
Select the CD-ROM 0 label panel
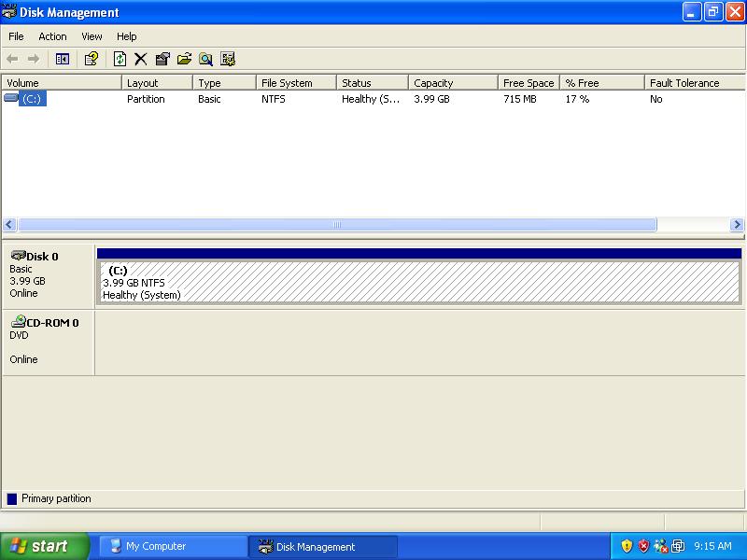[x=49, y=343]
